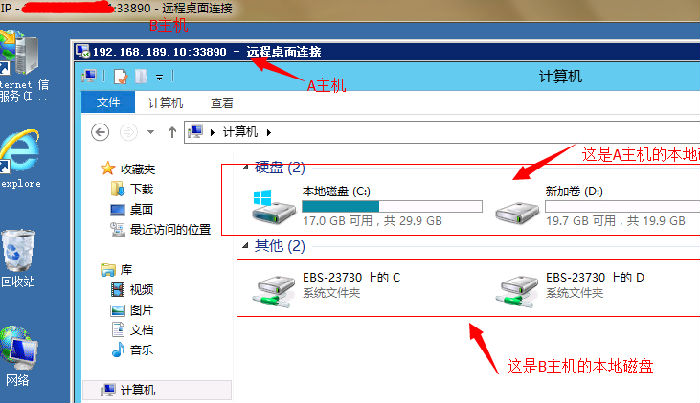Click the Up one level arrow
Viewport: 700px width, 403px height.
[172, 132]
